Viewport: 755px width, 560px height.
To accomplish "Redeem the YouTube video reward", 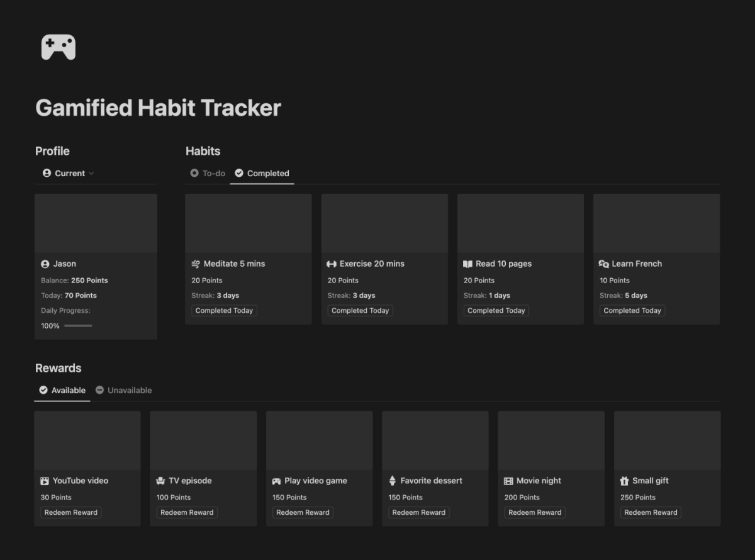I will tap(70, 512).
